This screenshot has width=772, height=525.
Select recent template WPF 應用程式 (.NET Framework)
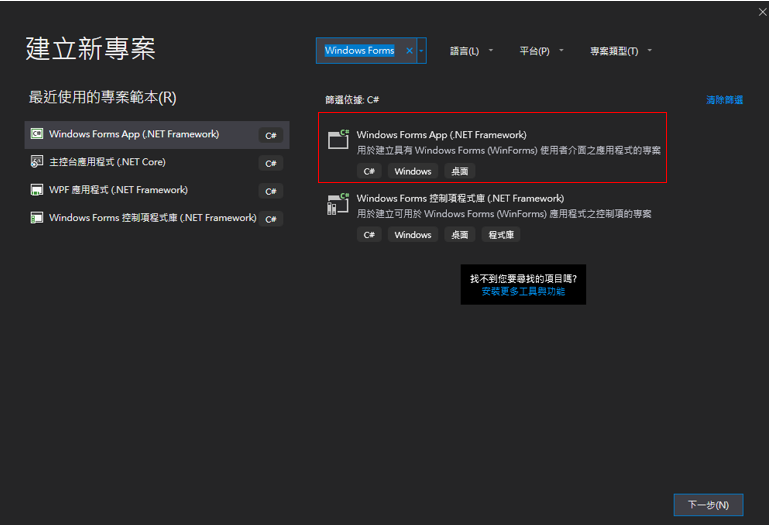157,191
